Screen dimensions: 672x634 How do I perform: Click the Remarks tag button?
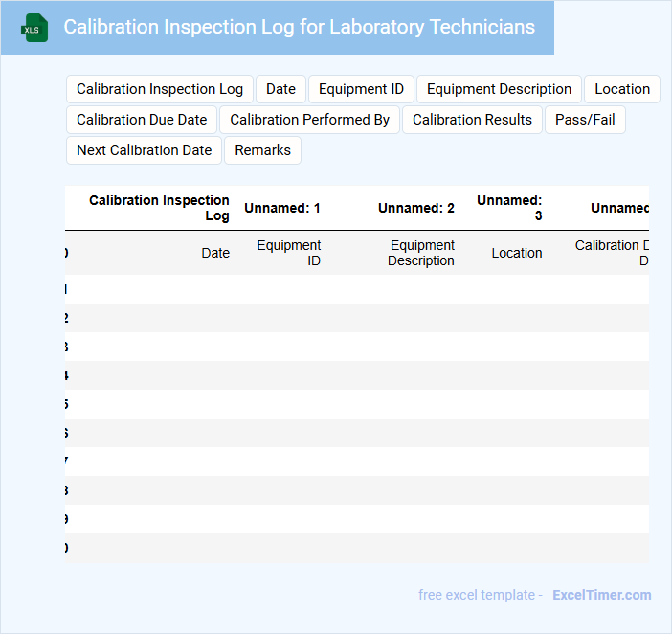tap(262, 150)
